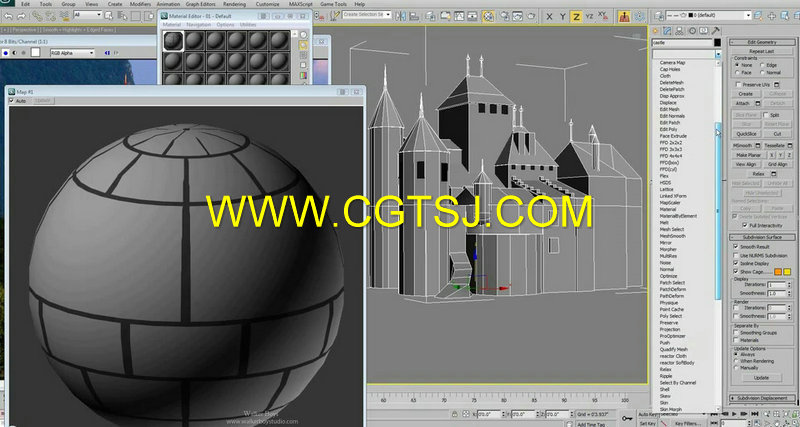Open RGB Alpha channel dropdown

click(72, 53)
